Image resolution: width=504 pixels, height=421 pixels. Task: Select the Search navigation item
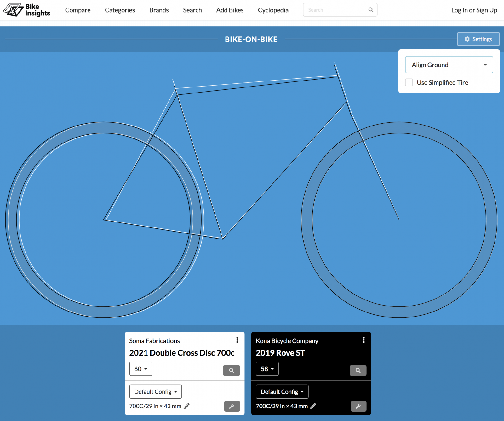192,10
